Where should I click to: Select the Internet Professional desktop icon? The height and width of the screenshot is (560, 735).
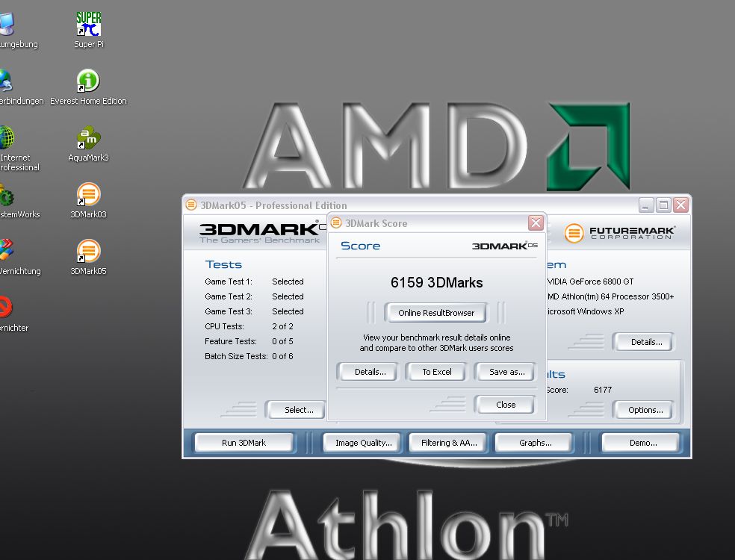click(18, 148)
